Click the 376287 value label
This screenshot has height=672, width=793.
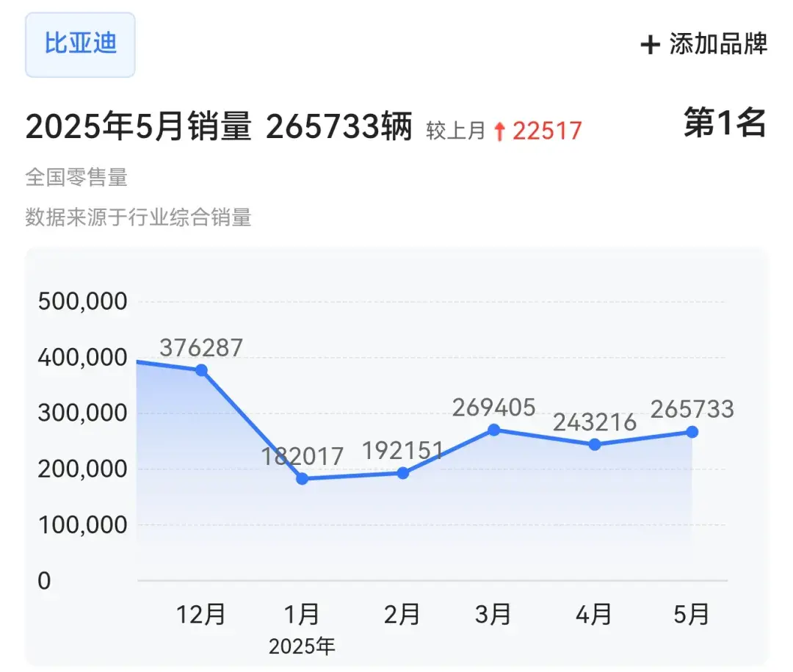coord(201,348)
